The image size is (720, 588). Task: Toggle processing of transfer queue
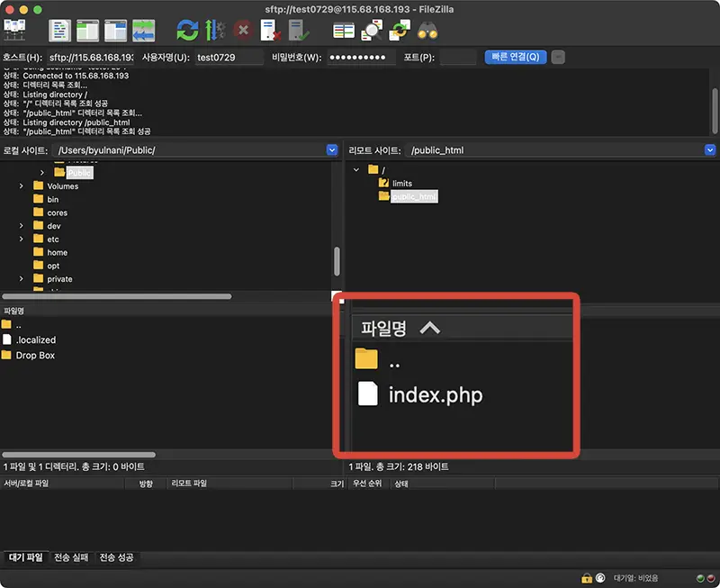215,31
